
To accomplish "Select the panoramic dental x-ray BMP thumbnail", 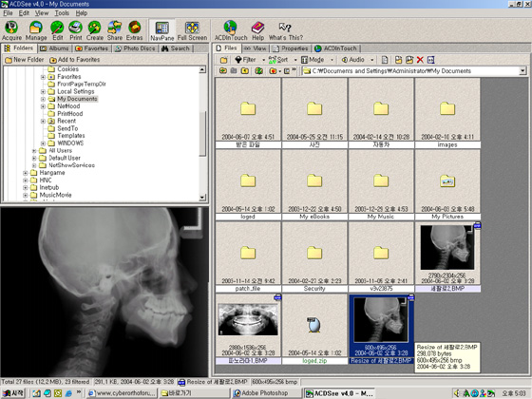I will (x=248, y=329).
